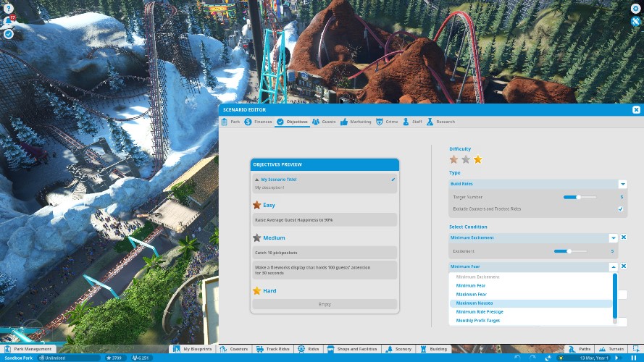Switch to the Finances tab
Image resolution: width=644 pixels, height=362 pixels.
click(x=259, y=122)
